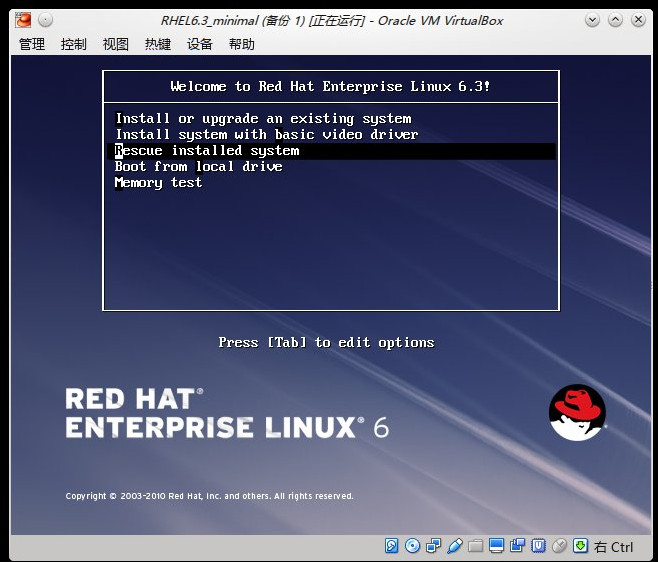
Task: Choose the Memory test entry
Action: click(x=158, y=183)
